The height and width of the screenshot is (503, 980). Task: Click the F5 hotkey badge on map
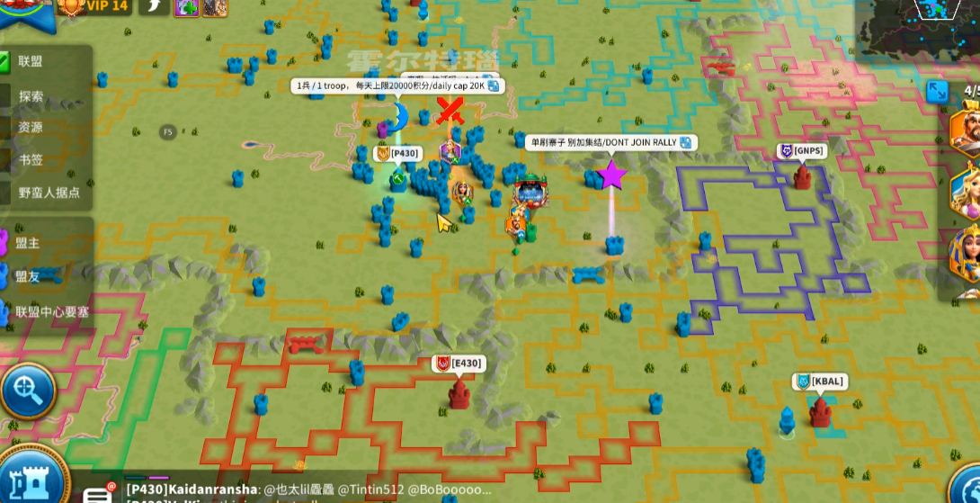167,132
